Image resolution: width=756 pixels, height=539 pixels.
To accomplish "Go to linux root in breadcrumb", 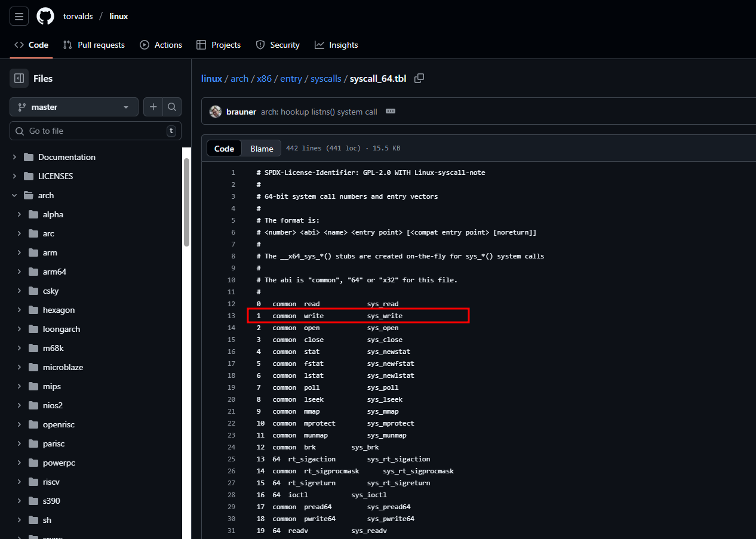I will click(x=211, y=78).
